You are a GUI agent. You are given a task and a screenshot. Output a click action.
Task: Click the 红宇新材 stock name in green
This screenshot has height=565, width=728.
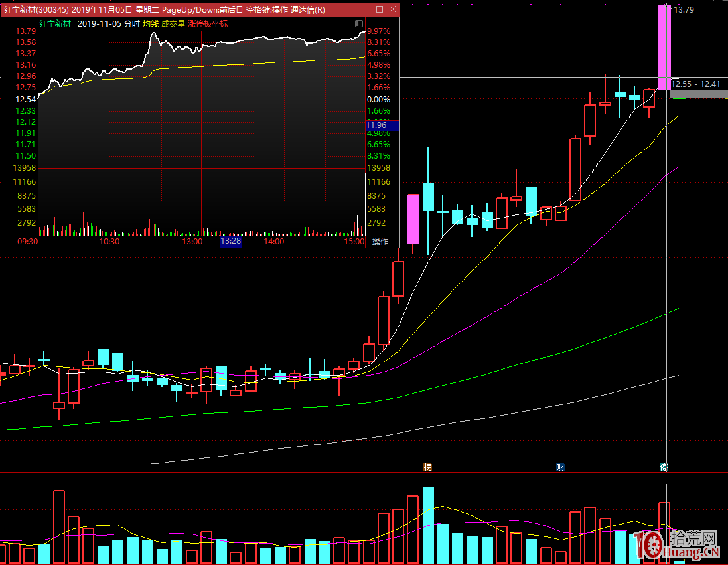point(54,23)
